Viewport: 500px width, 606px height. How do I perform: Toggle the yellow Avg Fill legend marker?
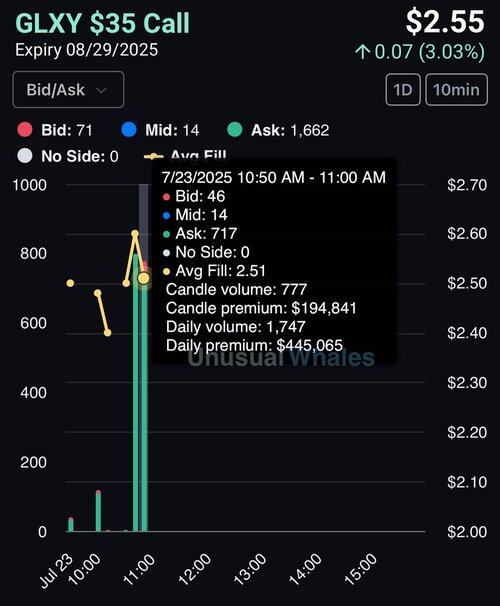click(153, 156)
